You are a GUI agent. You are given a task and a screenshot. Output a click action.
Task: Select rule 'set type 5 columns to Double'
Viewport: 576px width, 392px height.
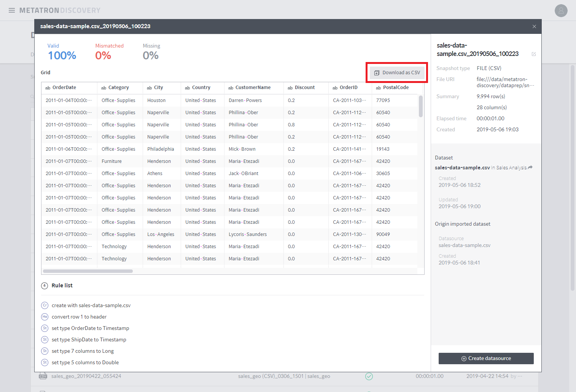pos(85,362)
